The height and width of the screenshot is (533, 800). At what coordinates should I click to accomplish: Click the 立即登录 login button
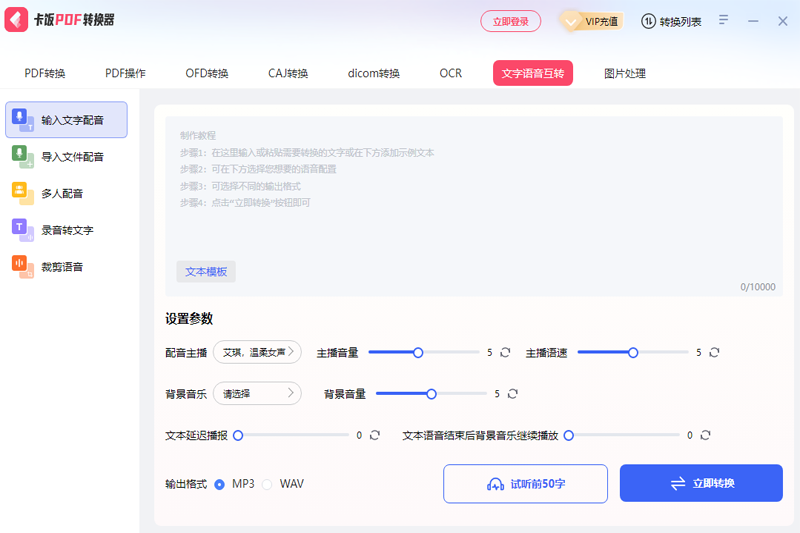click(511, 21)
